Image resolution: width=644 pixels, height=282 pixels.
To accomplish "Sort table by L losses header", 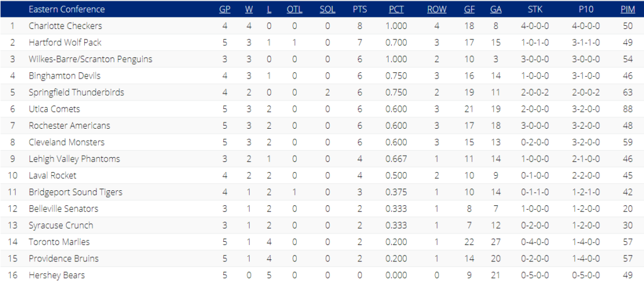I will tap(269, 9).
